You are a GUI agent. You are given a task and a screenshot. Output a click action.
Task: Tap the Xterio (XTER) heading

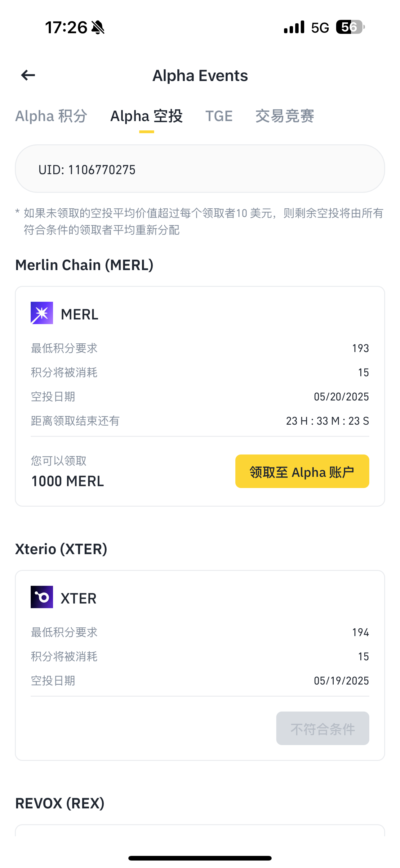[x=61, y=549]
